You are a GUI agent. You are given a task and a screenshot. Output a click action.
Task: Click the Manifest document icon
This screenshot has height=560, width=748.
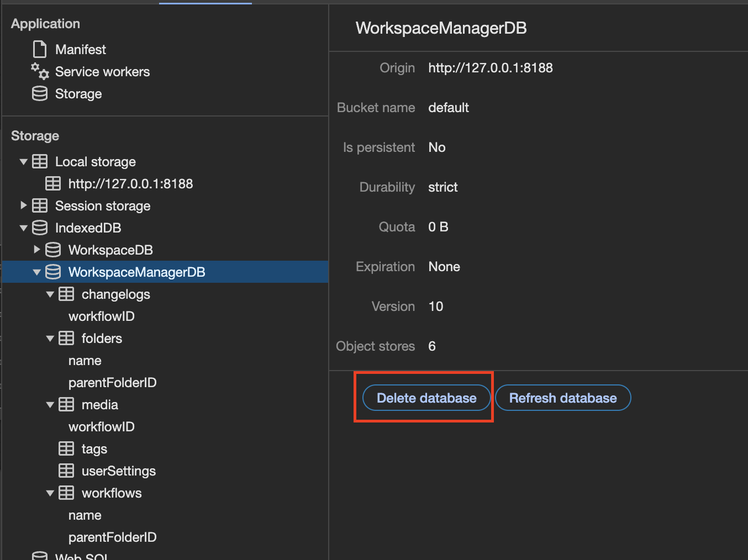[40, 50]
